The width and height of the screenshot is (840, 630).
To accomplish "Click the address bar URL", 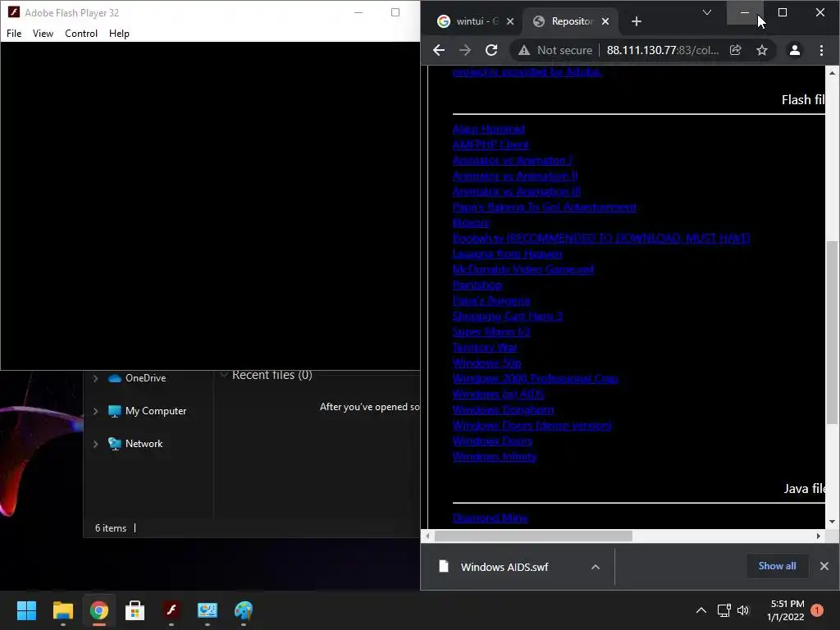I will pos(662,50).
